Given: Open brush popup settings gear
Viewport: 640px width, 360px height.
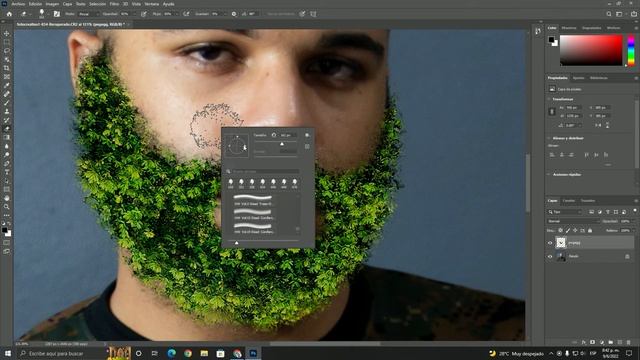Looking at the screenshot, I should pyautogui.click(x=307, y=135).
